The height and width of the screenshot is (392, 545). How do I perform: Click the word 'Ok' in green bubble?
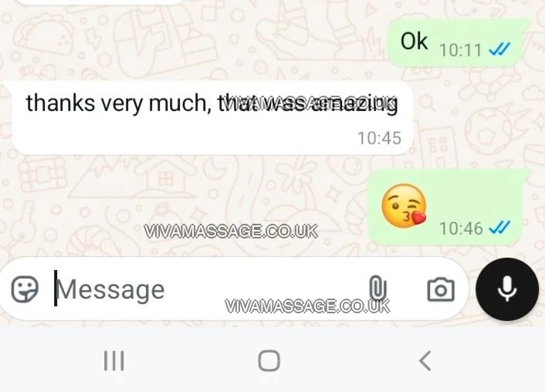coord(414,41)
